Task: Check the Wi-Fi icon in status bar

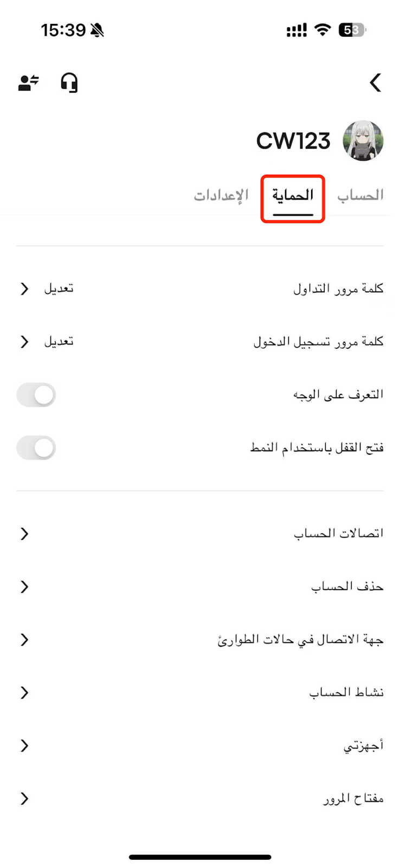Action: pos(323,30)
